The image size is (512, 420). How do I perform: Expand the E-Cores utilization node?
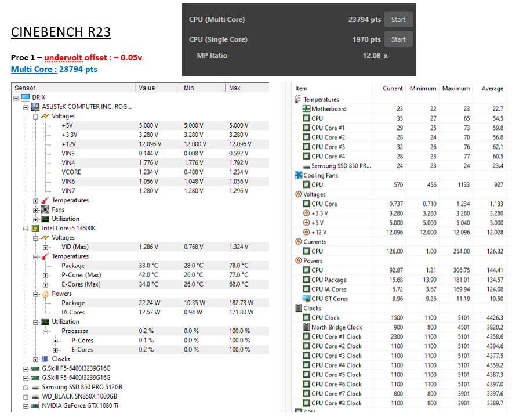tap(55, 350)
